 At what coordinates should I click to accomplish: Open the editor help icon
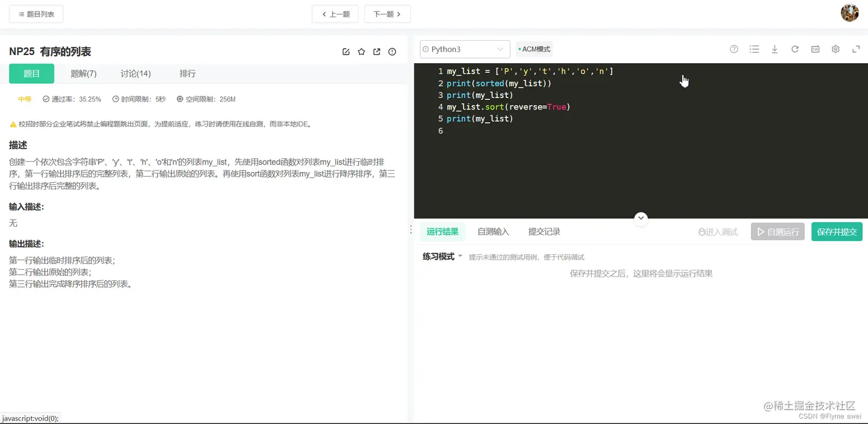click(x=734, y=49)
